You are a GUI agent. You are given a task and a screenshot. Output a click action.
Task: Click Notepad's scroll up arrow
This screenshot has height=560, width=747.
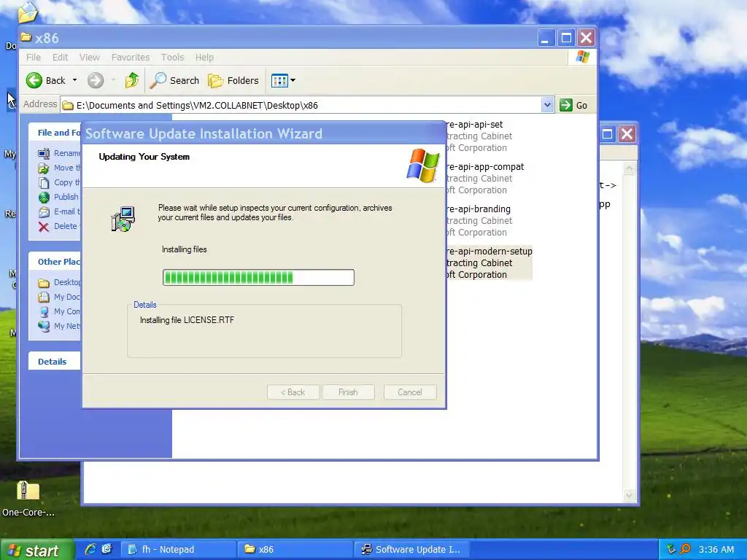tap(629, 168)
